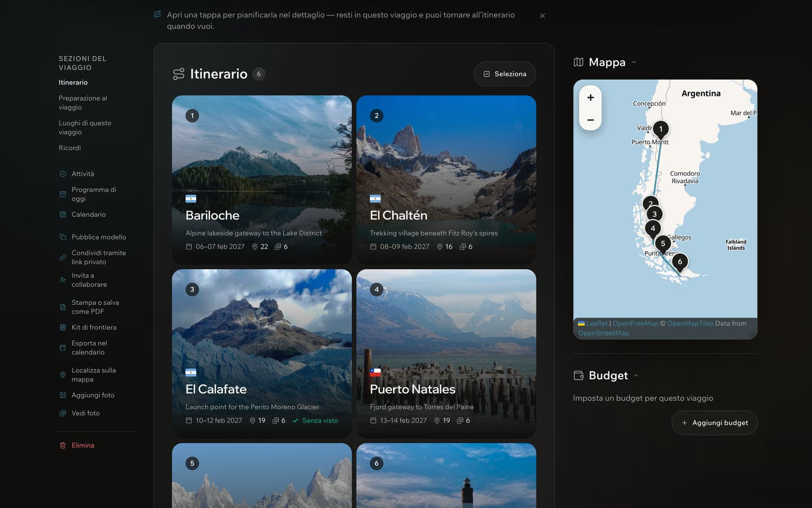Open the Puerto Natales stop card
Image resolution: width=812 pixels, height=508 pixels.
pyautogui.click(x=446, y=354)
